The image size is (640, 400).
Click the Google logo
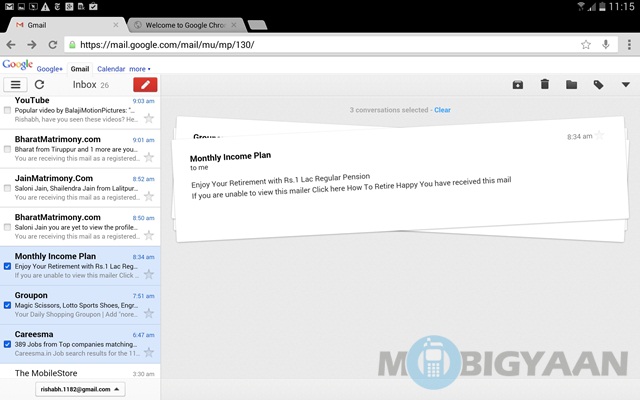(x=17, y=64)
